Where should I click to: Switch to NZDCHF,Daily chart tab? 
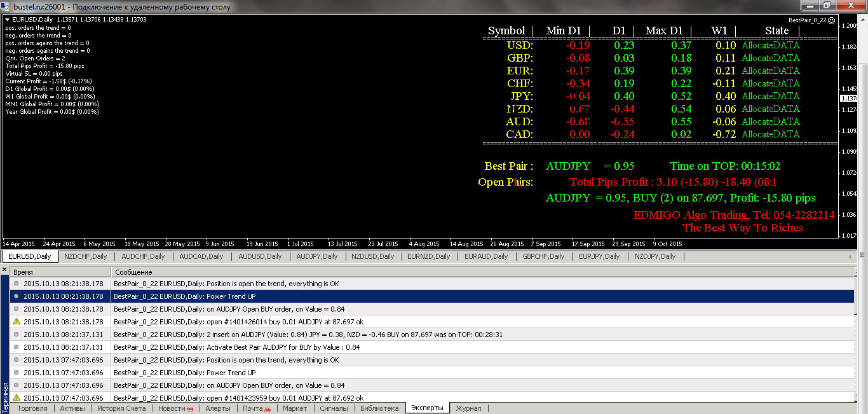86,256
